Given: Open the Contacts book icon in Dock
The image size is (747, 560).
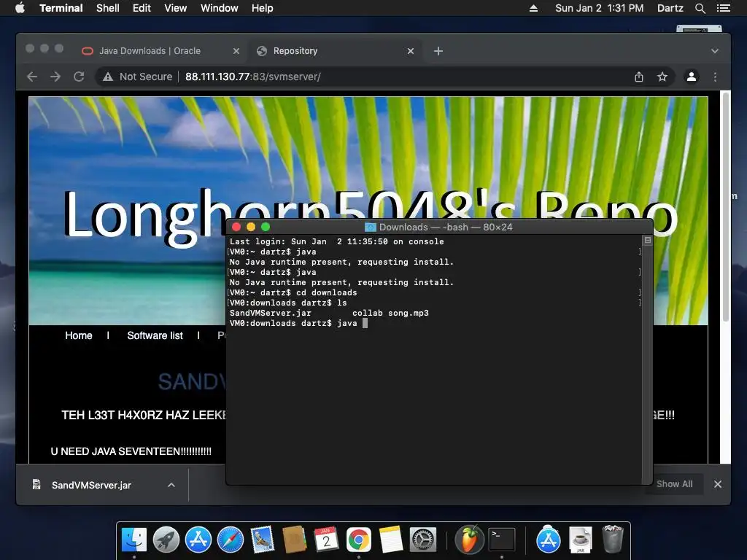Looking at the screenshot, I should point(295,540).
